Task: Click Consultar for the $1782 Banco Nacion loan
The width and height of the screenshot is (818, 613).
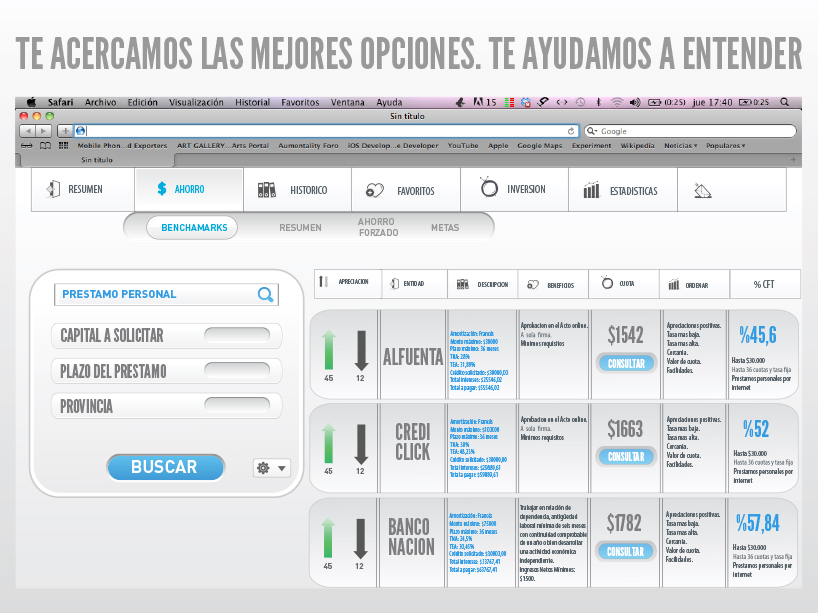Action: [x=625, y=551]
